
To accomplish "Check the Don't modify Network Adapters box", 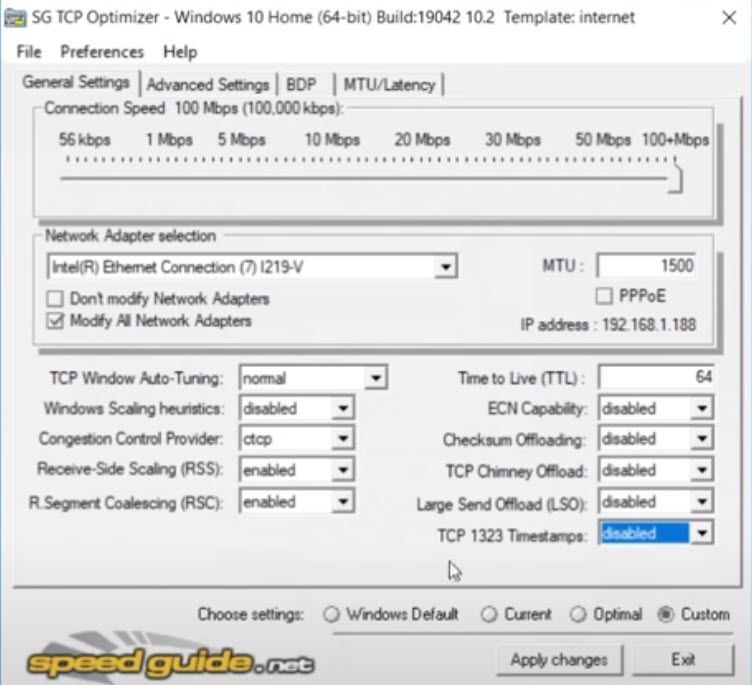I will click(x=55, y=299).
